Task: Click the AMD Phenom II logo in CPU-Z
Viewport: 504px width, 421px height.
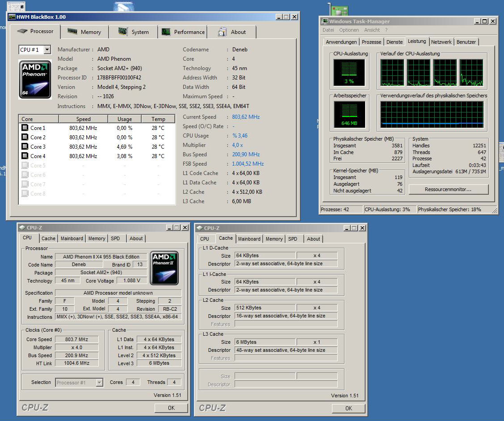Action: coord(164,268)
